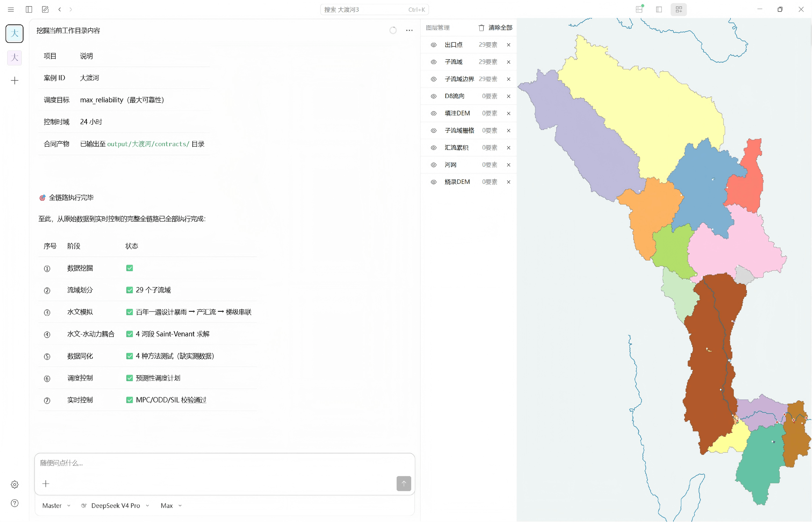Toggle visibility of 子流域边界 layer
The width and height of the screenshot is (812, 522).
[x=434, y=79]
